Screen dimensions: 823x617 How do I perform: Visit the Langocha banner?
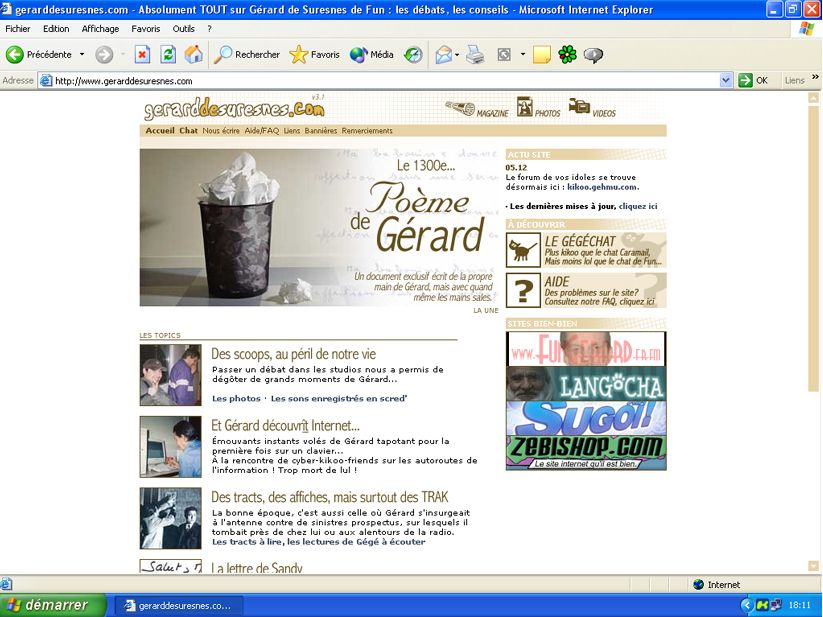[x=586, y=384]
